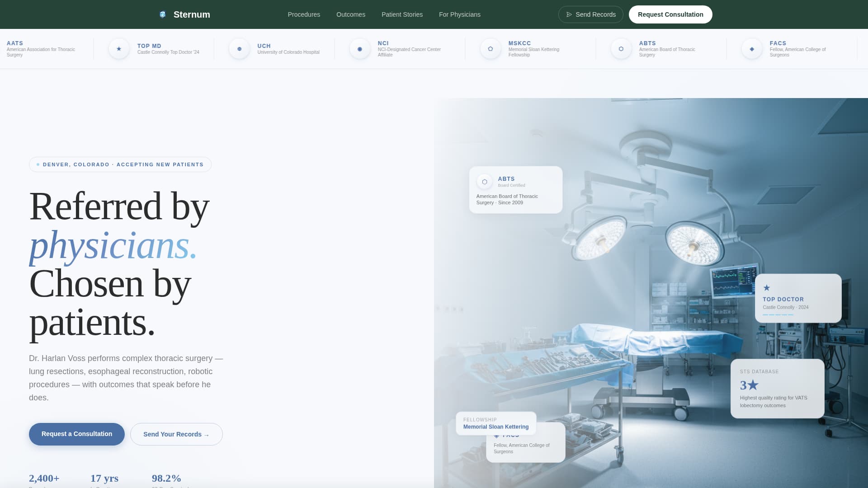
Task: Click Send Records in the header
Action: click(x=590, y=14)
